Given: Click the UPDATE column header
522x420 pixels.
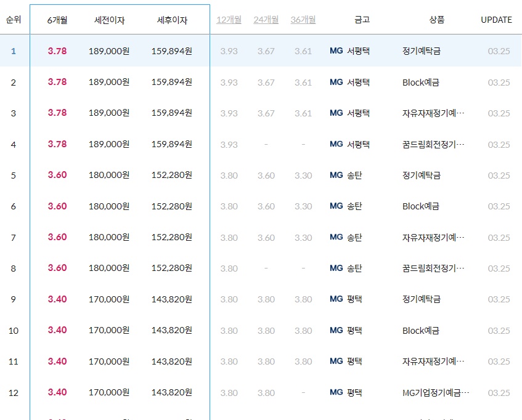Looking at the screenshot, I should tap(497, 19).
